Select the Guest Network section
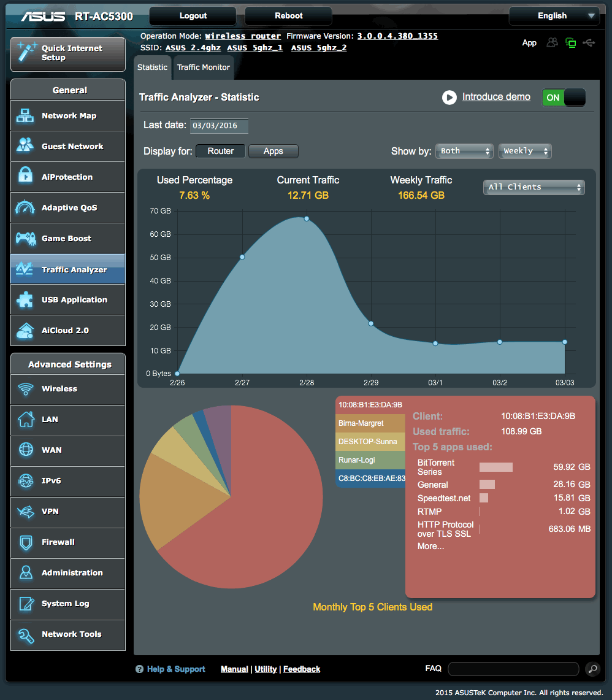The width and height of the screenshot is (612, 700). 67,146
